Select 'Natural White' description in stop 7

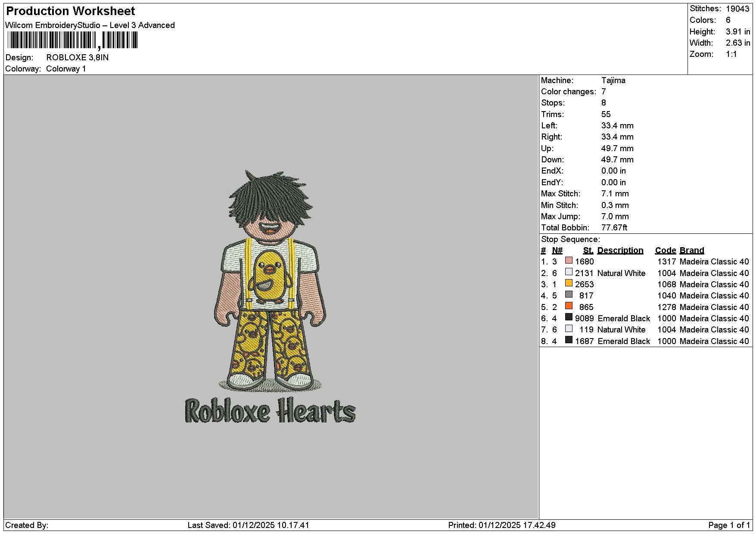click(x=621, y=330)
